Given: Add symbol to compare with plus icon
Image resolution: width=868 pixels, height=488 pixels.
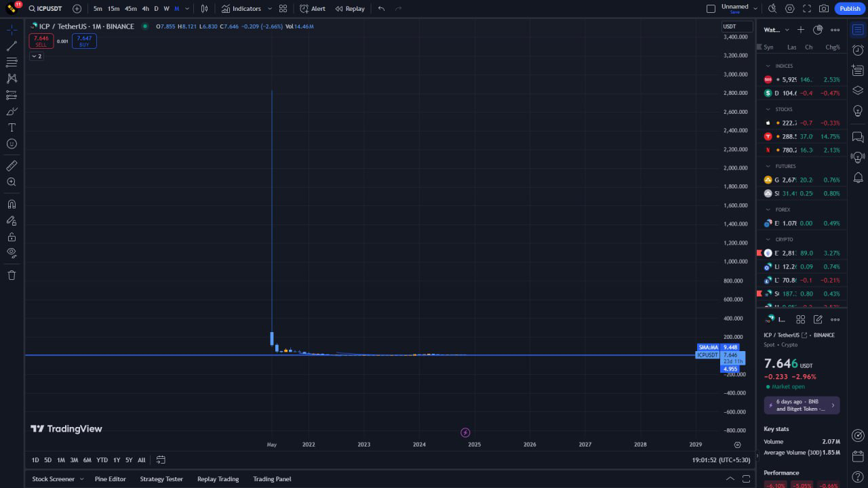Looking at the screenshot, I should (x=77, y=9).
